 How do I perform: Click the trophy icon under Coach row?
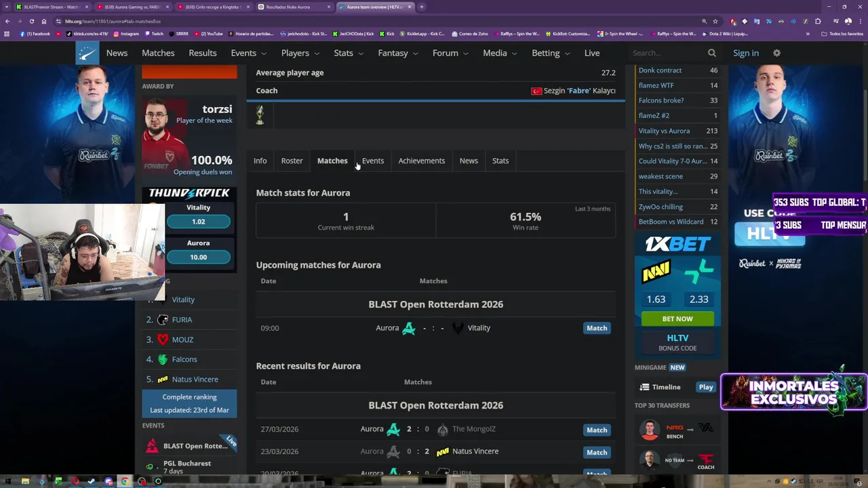[x=260, y=115]
